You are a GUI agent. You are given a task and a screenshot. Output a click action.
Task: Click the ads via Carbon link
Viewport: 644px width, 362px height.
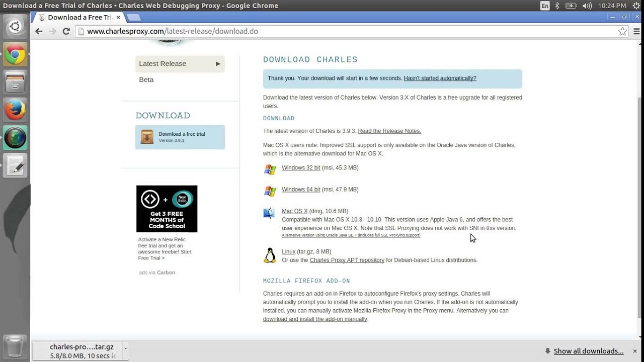[x=157, y=273]
